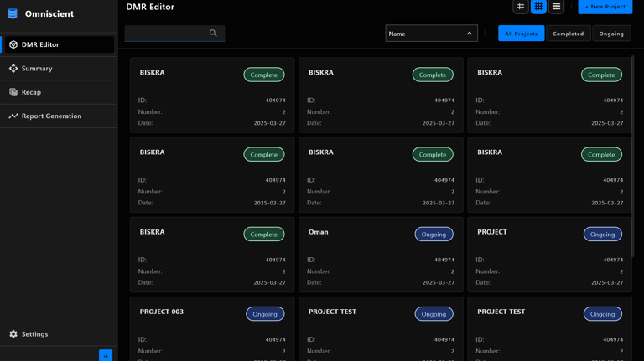Click the Summary sidebar icon
The width and height of the screenshot is (644, 361).
pyautogui.click(x=13, y=69)
